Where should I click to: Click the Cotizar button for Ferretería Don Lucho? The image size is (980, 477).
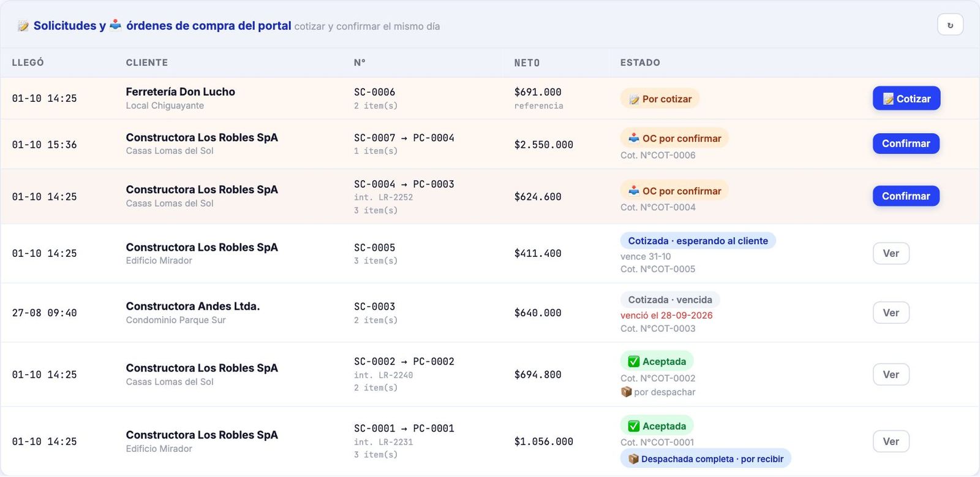click(907, 99)
